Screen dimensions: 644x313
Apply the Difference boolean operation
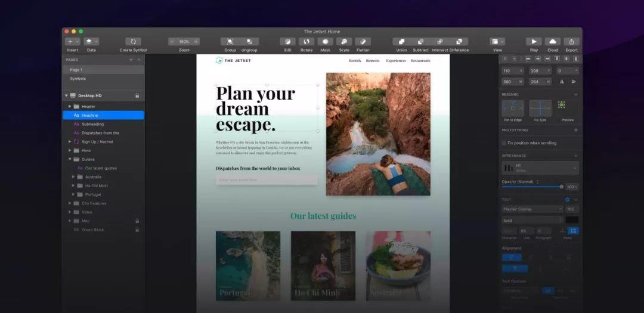click(x=459, y=42)
